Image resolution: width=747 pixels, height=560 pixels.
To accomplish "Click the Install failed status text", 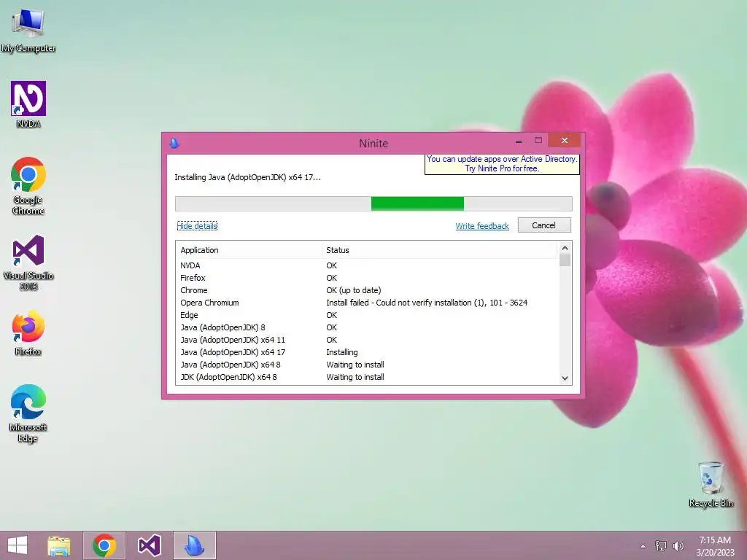I will 427,303.
